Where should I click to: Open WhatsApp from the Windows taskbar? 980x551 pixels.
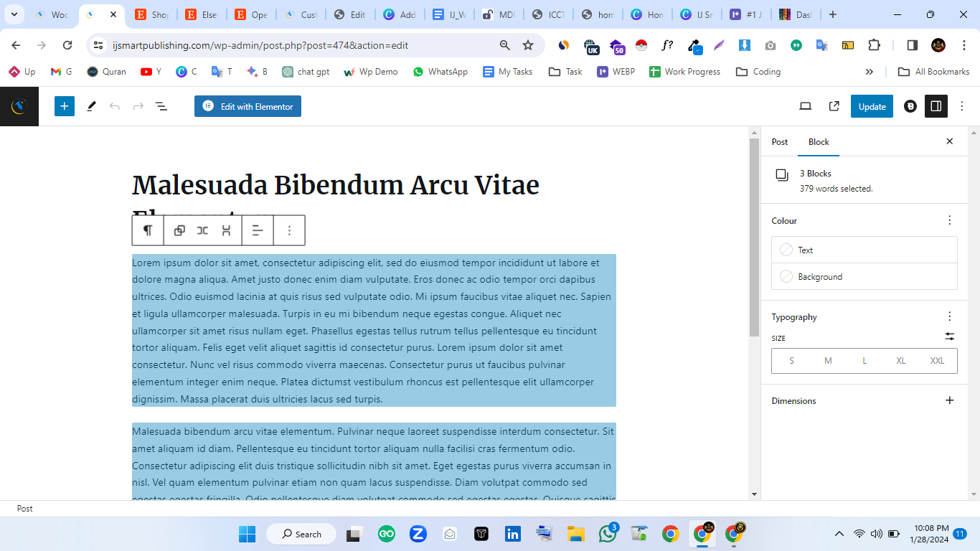coord(608,534)
